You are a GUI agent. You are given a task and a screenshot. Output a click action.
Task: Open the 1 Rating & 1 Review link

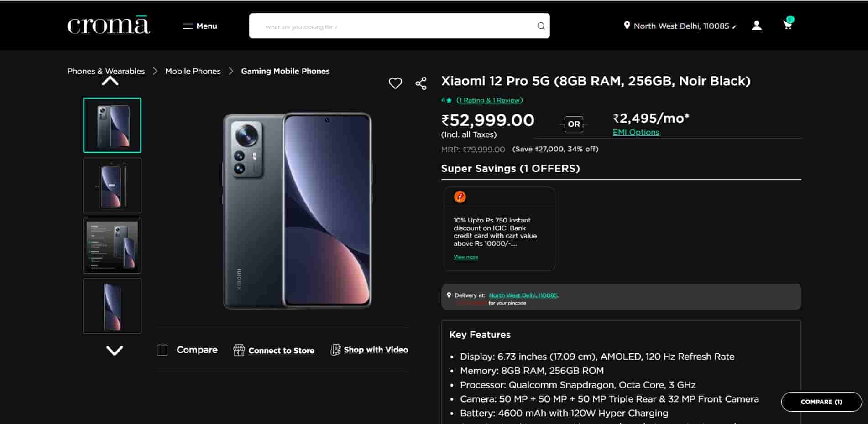(x=489, y=100)
